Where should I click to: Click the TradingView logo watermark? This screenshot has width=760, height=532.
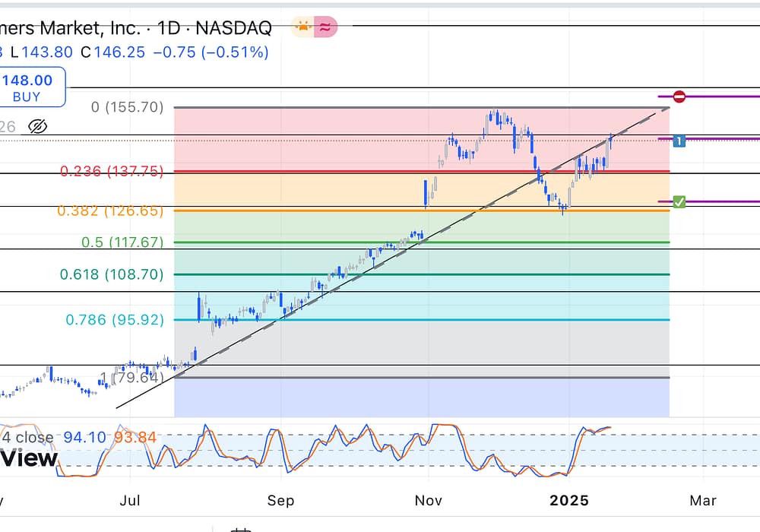tap(29, 458)
